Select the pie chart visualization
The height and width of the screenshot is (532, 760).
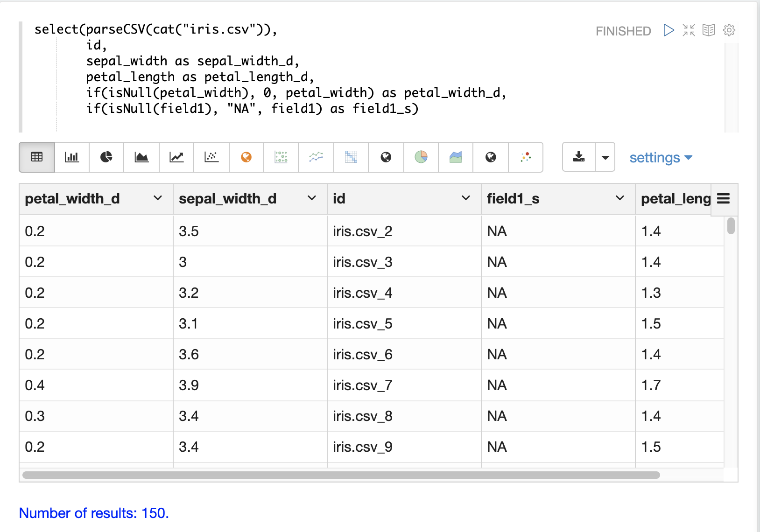(106, 157)
